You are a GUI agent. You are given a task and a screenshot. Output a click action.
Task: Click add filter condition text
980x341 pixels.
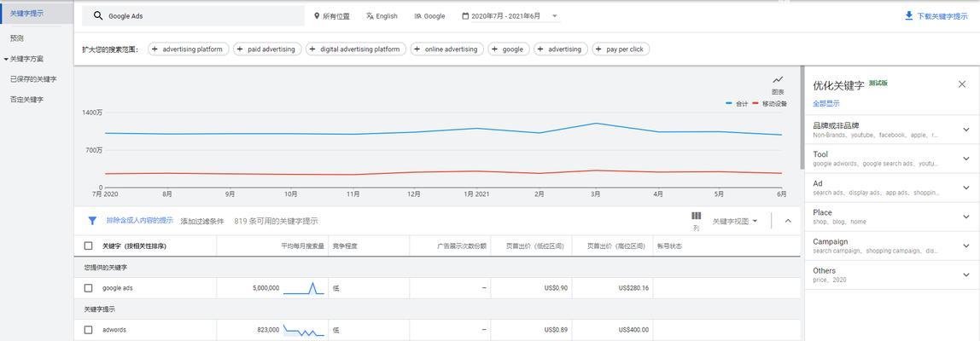point(201,221)
